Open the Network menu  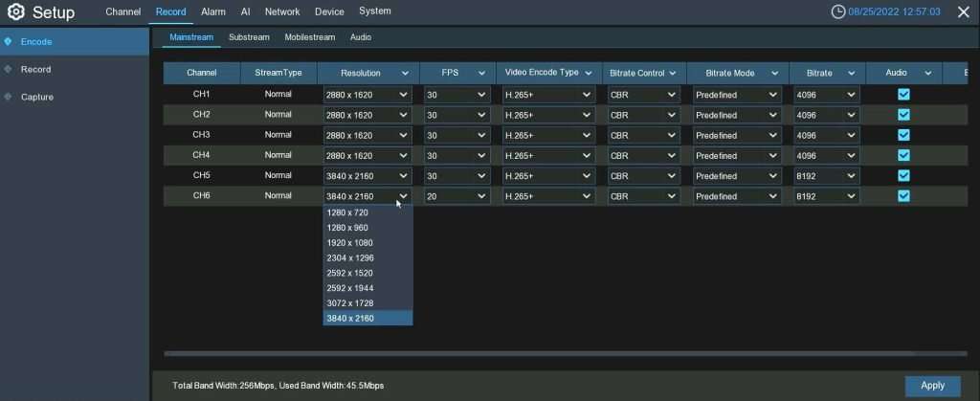coord(282,11)
